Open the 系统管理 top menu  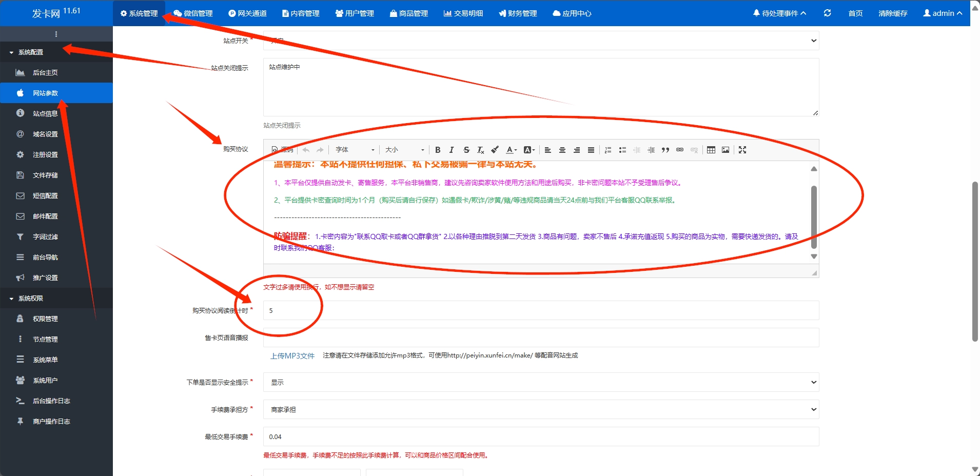click(139, 13)
